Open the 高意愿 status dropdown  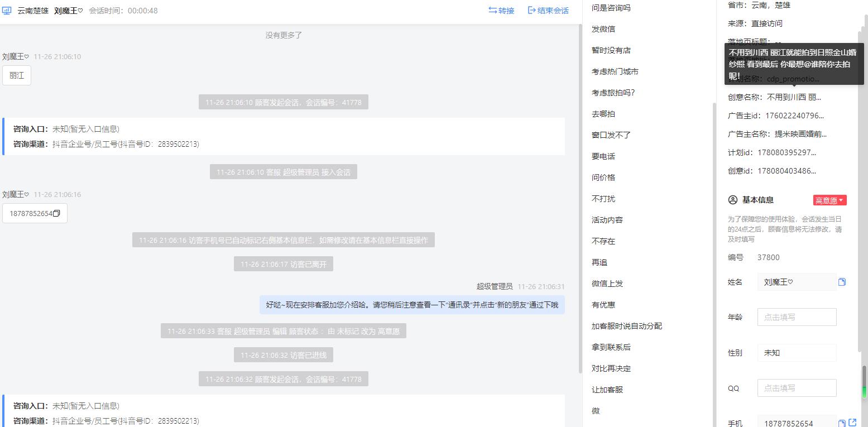point(829,200)
